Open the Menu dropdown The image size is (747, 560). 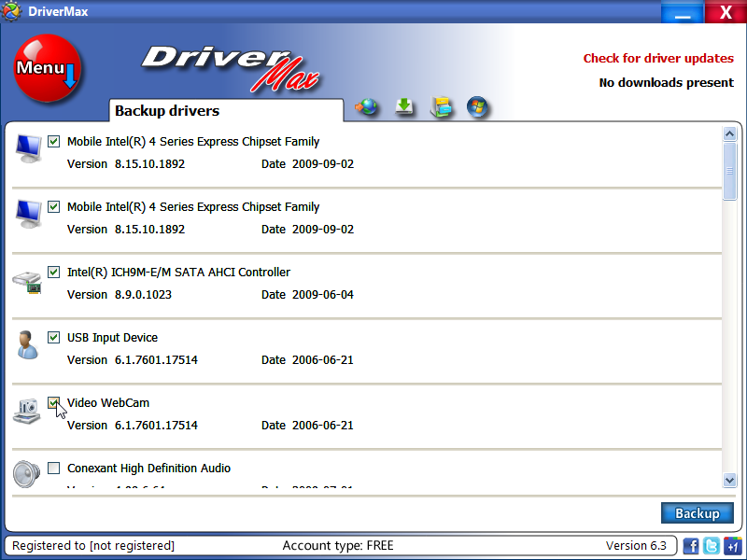(x=47, y=68)
